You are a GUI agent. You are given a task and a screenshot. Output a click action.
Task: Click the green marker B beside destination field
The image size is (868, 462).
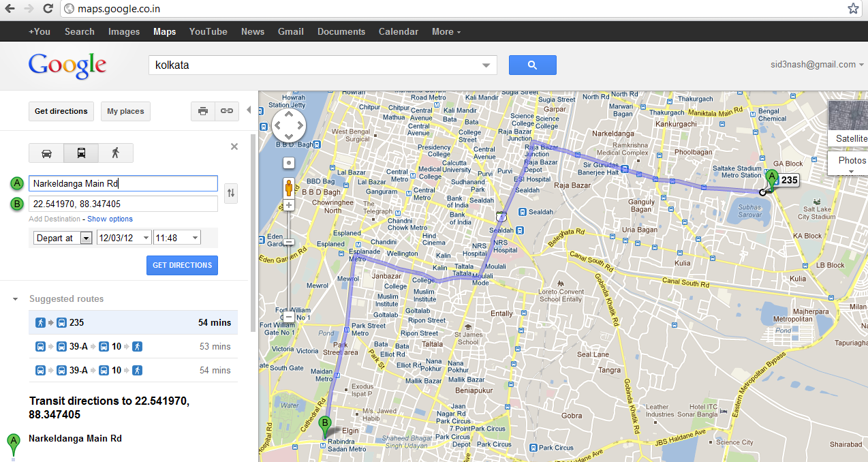pyautogui.click(x=17, y=204)
